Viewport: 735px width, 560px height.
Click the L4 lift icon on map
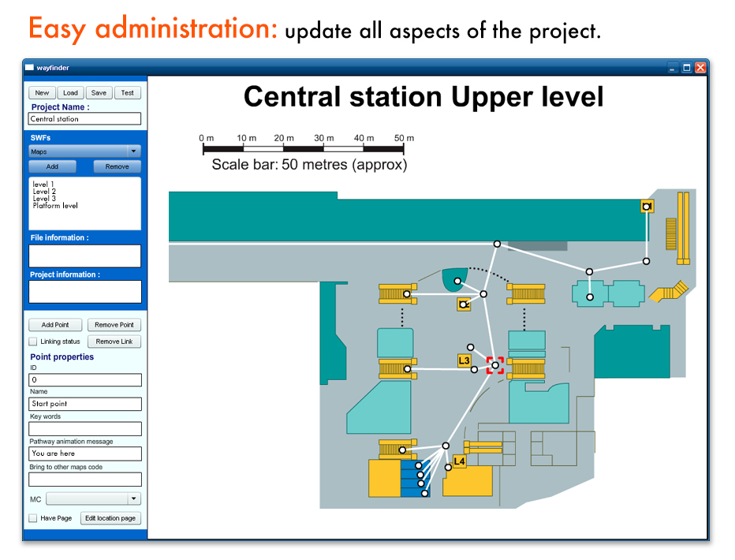tap(460, 461)
